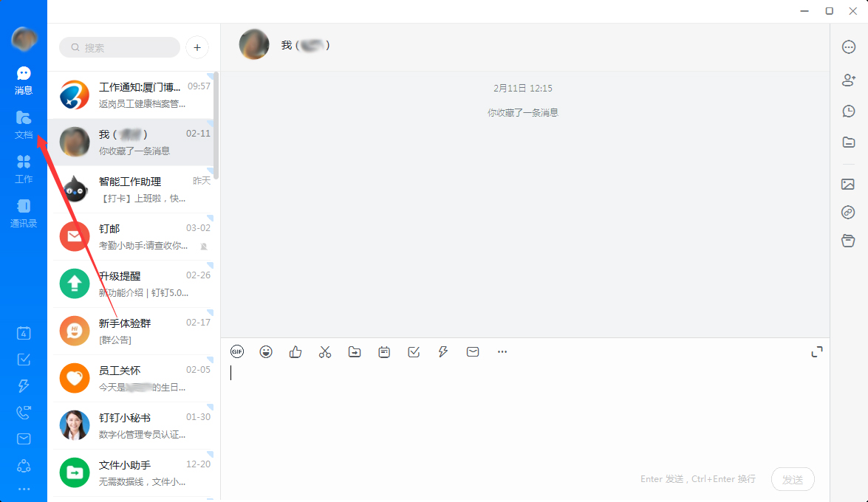Screen dimensions: 868x502
Task: Open chat settings via the top-right ellipsis
Action: click(x=848, y=47)
